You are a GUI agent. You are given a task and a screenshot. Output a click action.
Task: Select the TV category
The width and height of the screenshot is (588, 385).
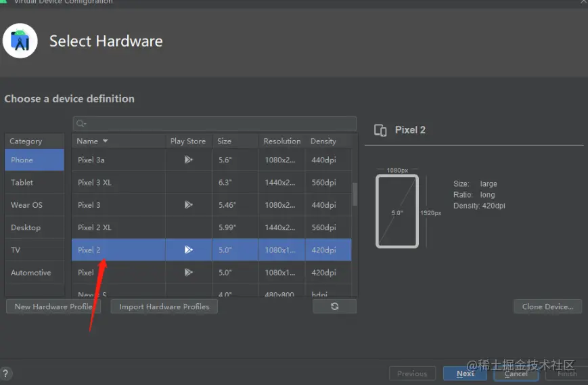tap(35, 250)
